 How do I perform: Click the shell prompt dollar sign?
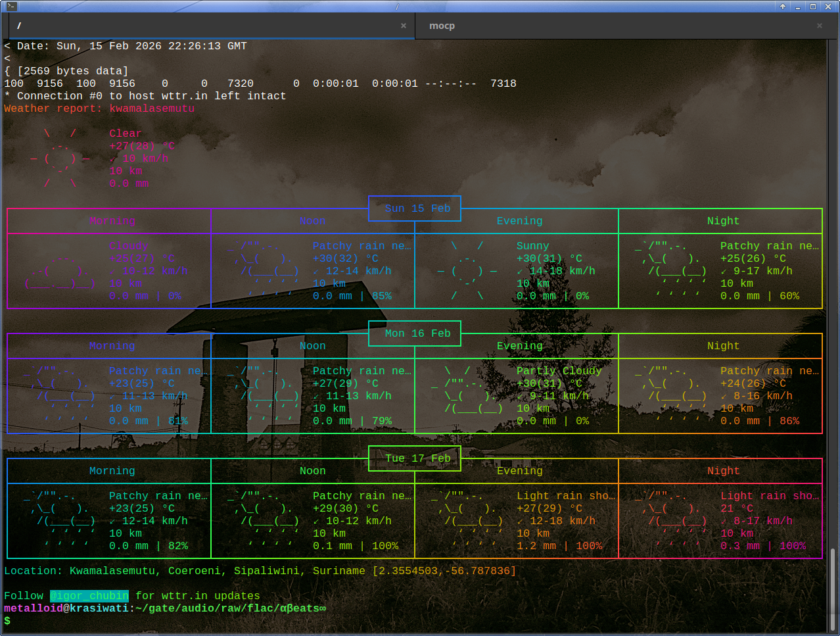[7, 621]
